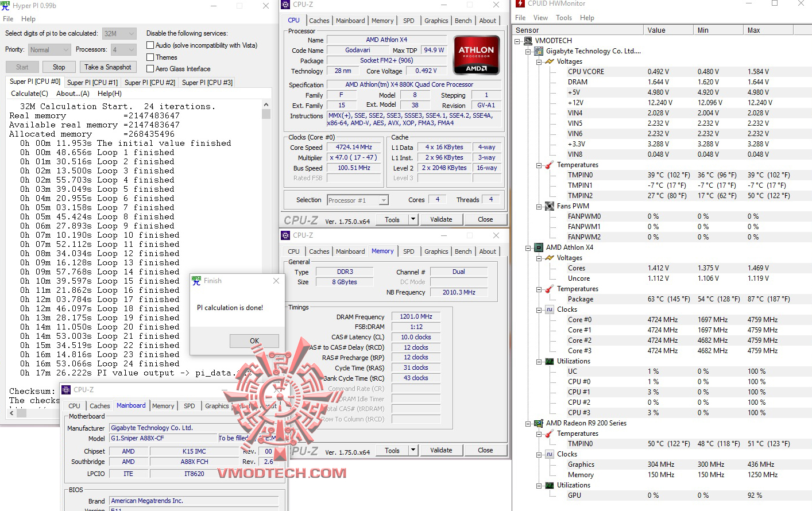The image size is (812, 511).
Task: Click the HWMonitor red app icon in title bar
Action: pyautogui.click(x=520, y=3)
